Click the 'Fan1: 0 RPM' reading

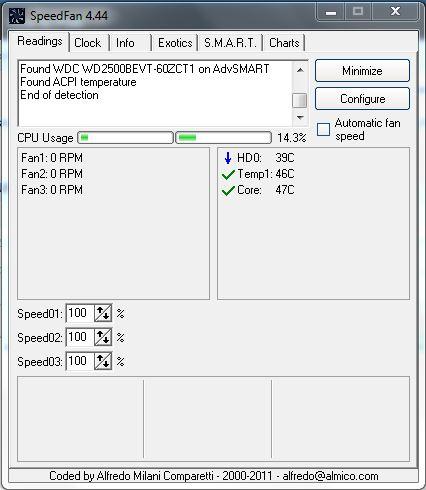coord(52,158)
